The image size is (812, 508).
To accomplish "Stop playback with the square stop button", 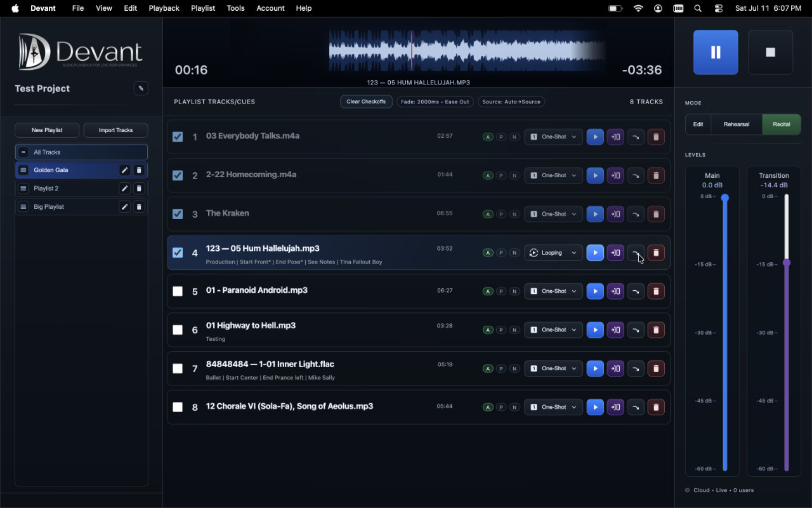I will coord(771,52).
